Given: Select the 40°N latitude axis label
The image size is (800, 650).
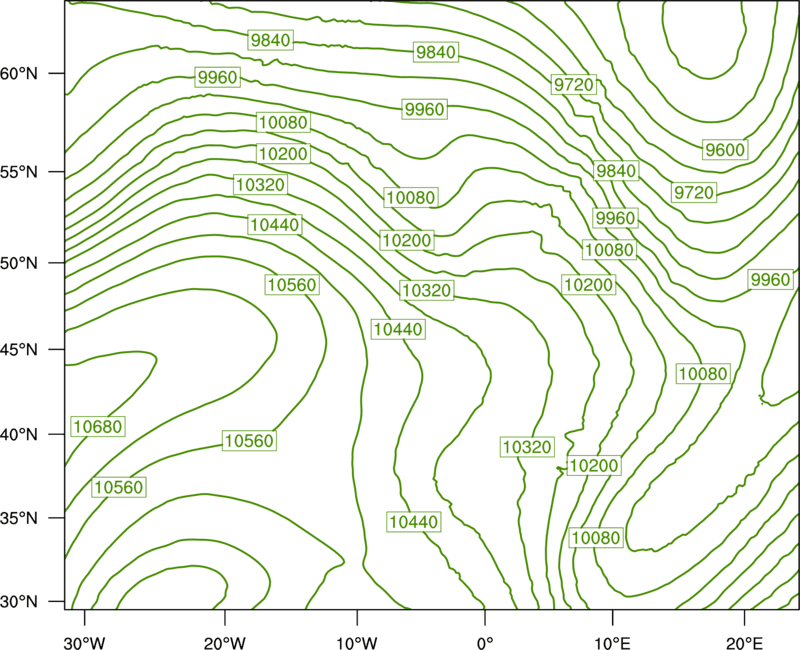Looking at the screenshot, I should tap(19, 435).
